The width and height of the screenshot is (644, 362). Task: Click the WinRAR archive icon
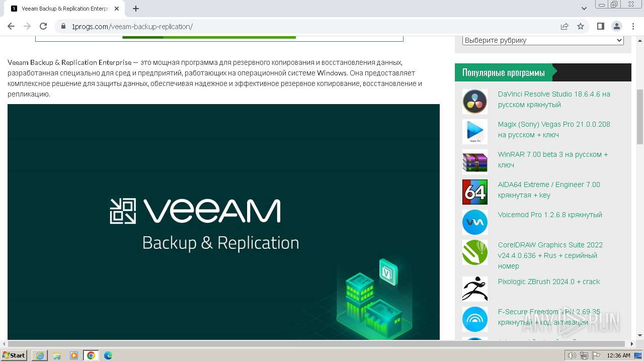click(x=475, y=162)
